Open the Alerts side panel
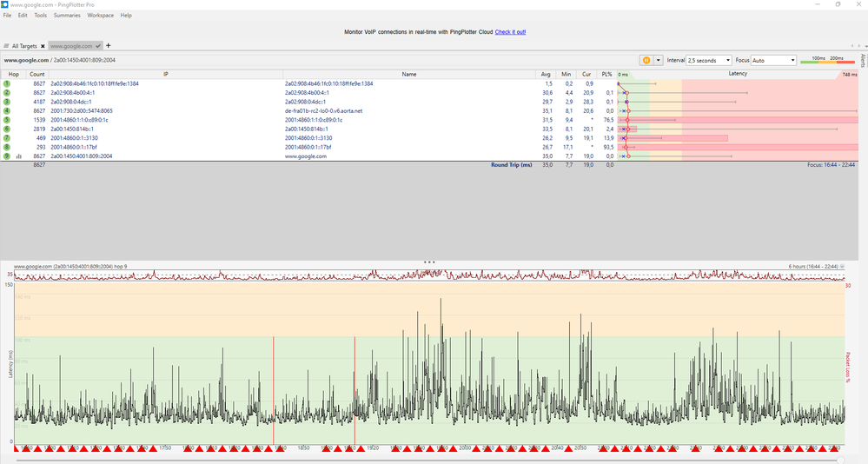 863,60
